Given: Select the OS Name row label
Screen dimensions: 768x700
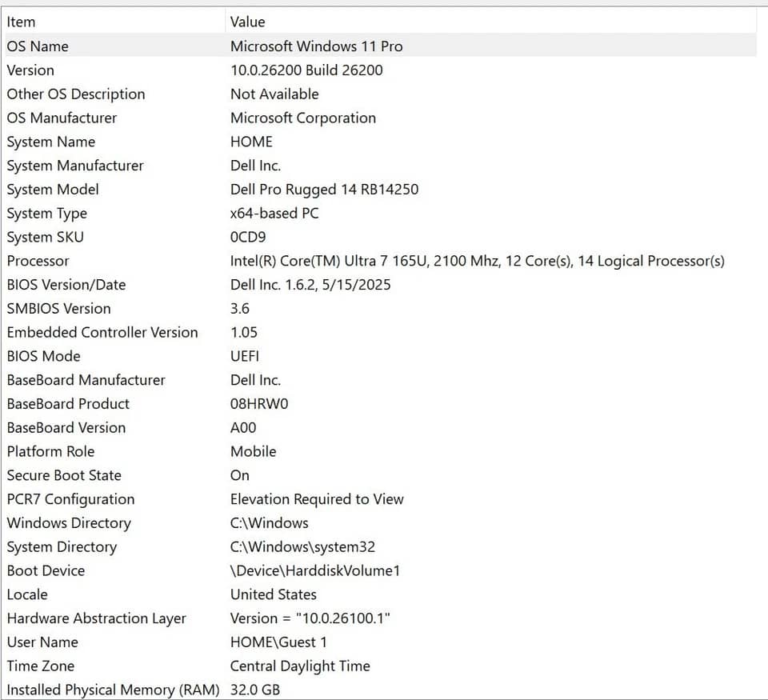Looking at the screenshot, I should point(38,46).
